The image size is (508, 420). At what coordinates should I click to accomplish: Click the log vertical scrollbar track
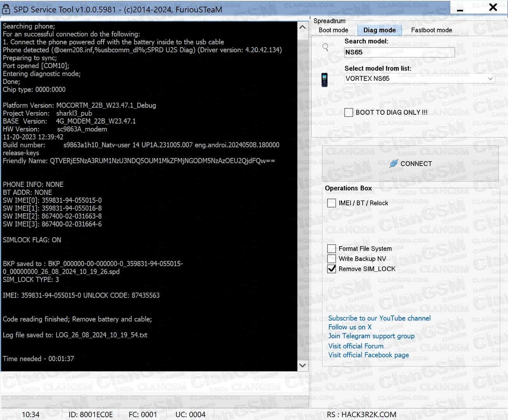tap(302, 196)
